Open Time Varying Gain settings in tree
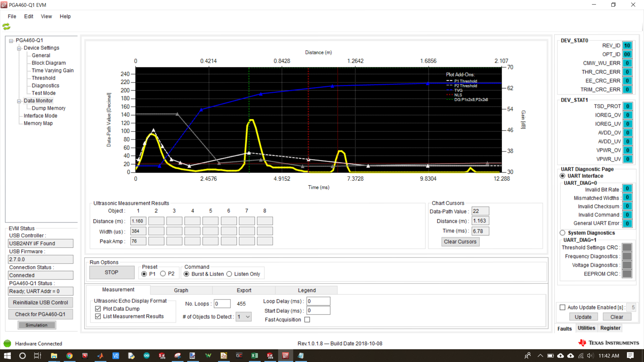 coord(53,70)
